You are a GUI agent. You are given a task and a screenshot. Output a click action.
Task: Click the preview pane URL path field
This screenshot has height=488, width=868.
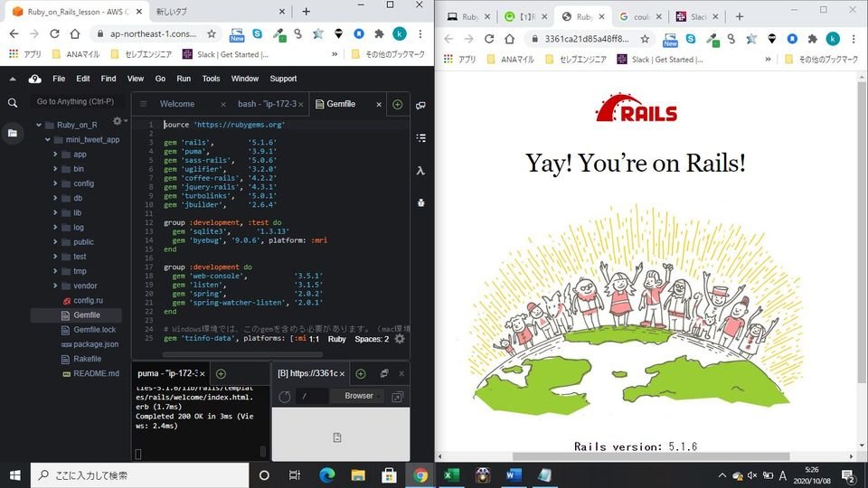tap(313, 396)
